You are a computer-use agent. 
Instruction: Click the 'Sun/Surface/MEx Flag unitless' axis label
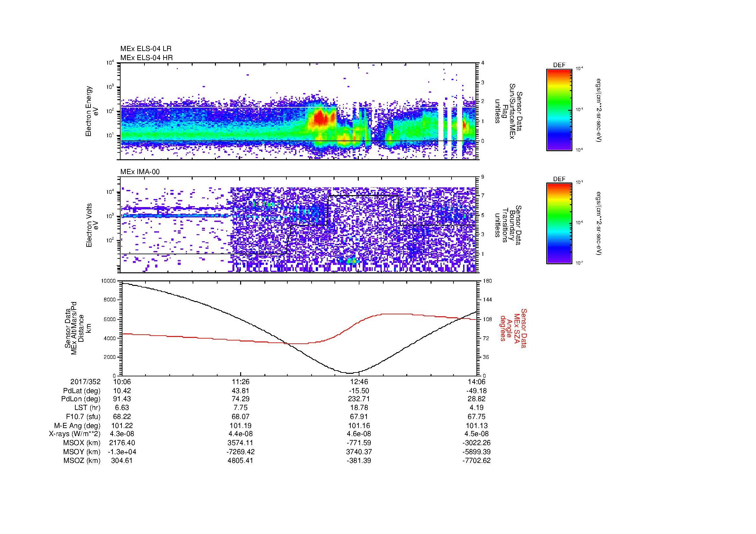coord(508,111)
